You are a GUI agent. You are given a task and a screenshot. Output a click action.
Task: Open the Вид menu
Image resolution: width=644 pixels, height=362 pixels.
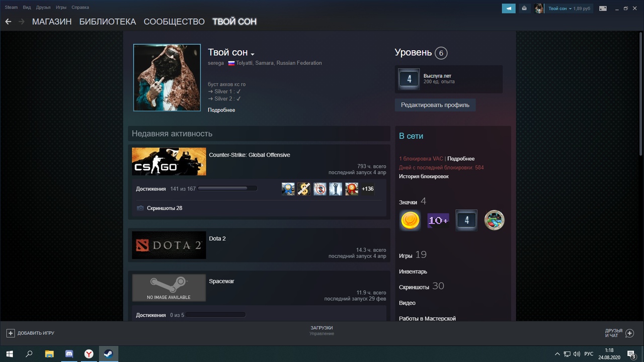click(x=27, y=8)
